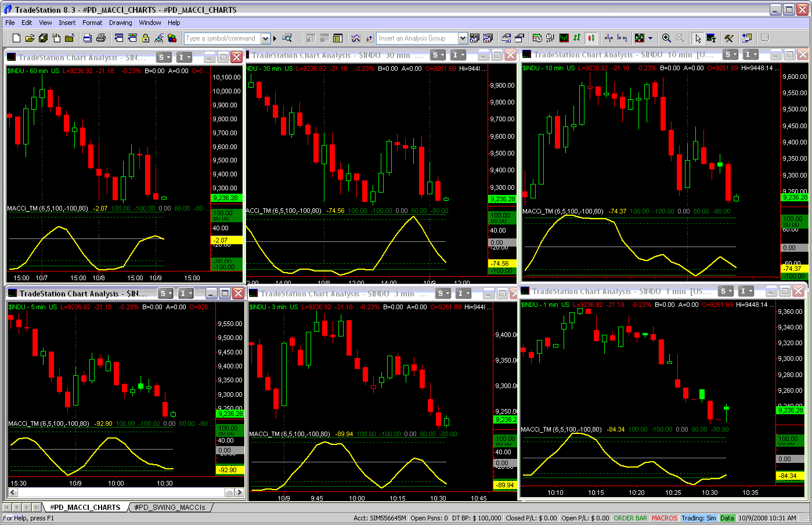Expand the Insert an Analysis Group dropdown
812x525 pixels.
pos(463,38)
